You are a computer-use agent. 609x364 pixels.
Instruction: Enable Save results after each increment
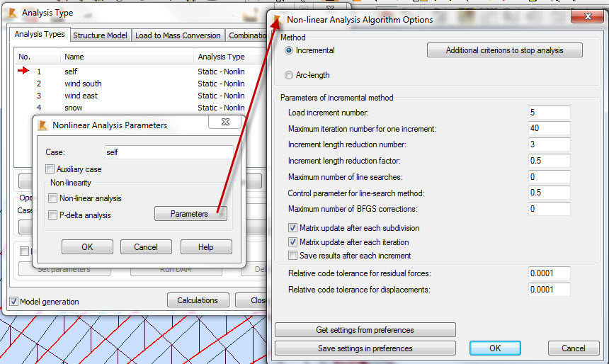point(292,256)
